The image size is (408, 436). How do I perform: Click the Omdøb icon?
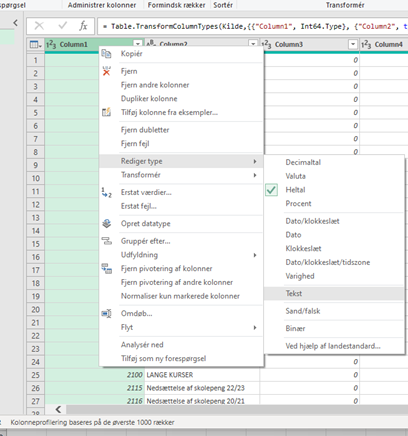coord(106,314)
